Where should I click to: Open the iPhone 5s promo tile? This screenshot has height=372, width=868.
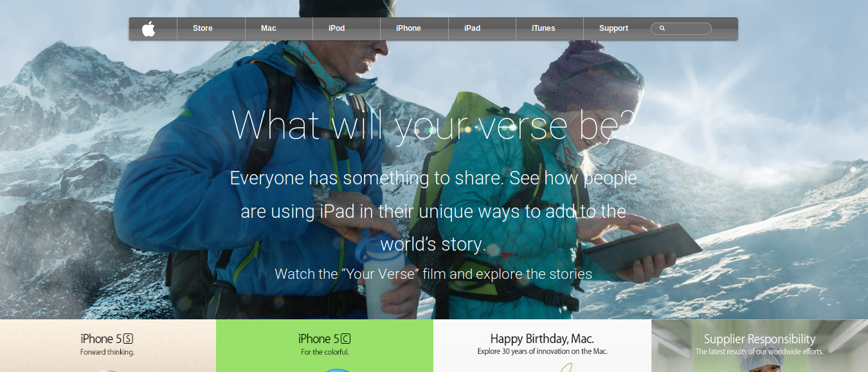[x=108, y=346]
